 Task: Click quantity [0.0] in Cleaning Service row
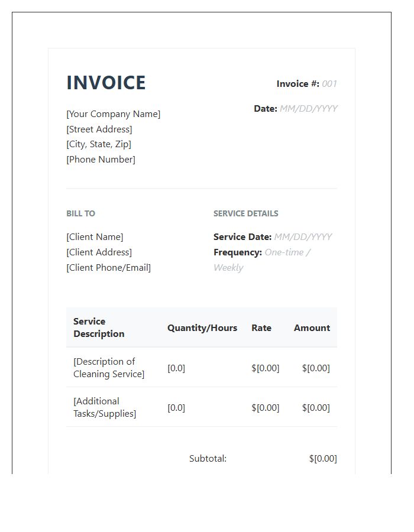[x=176, y=368]
